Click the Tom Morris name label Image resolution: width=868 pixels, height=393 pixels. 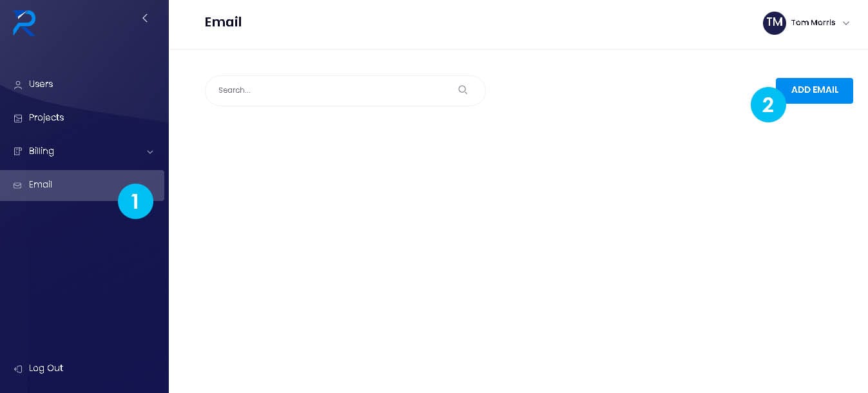[813, 23]
